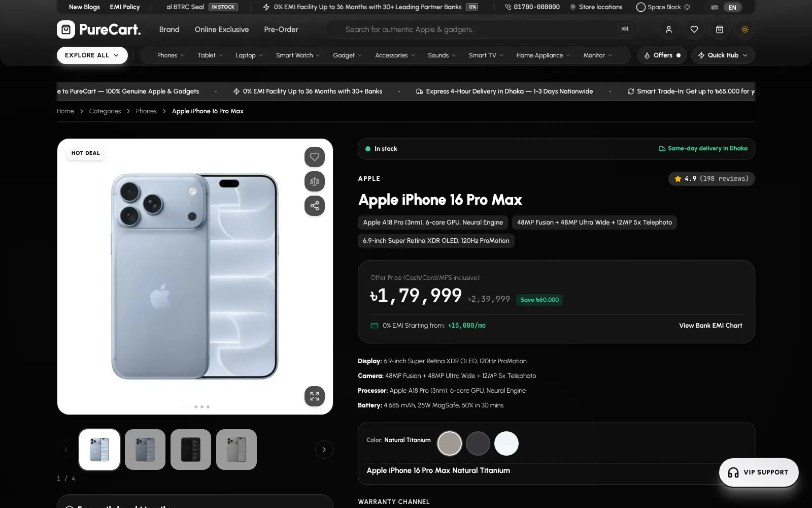Click the Offers button
The height and width of the screenshot is (508, 812).
point(662,55)
